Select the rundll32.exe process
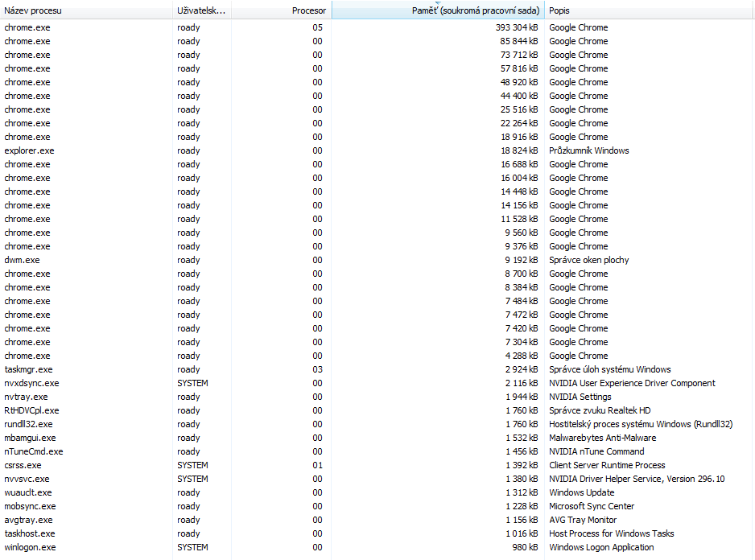 pos(28,424)
